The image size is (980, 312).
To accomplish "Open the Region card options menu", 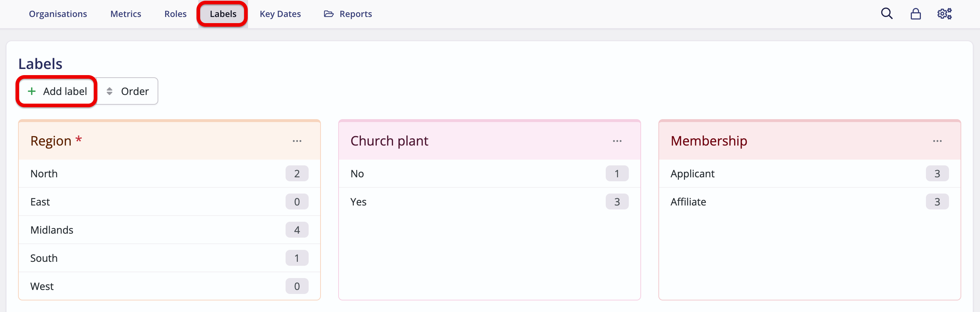I will (x=297, y=140).
